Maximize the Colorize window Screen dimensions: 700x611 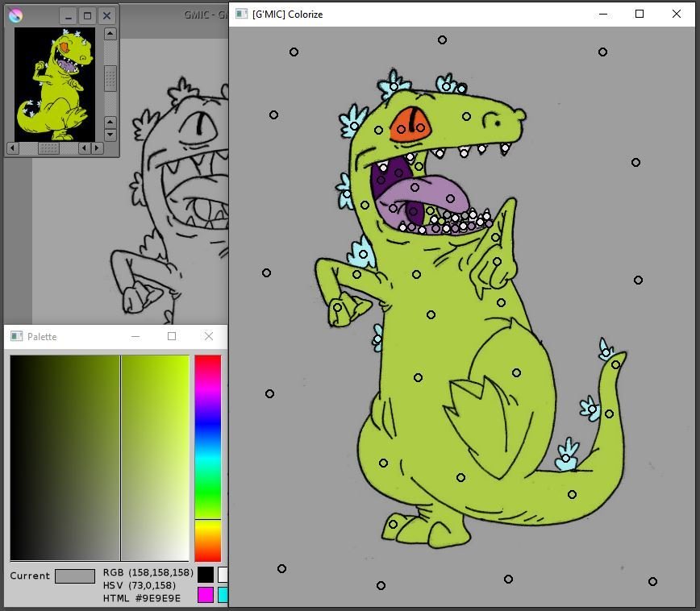click(x=640, y=15)
